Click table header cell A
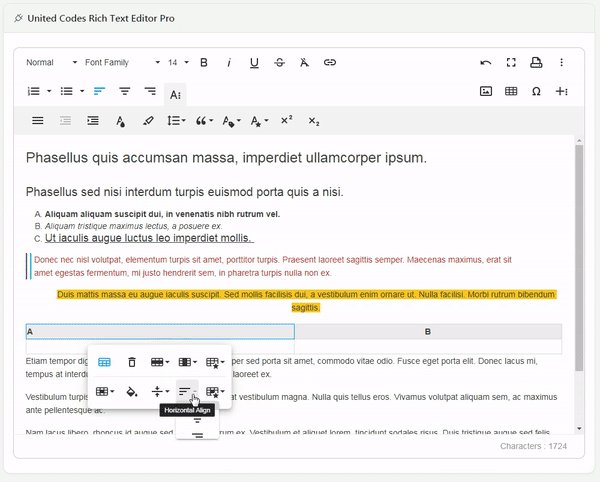The width and height of the screenshot is (600, 482). tap(160, 332)
